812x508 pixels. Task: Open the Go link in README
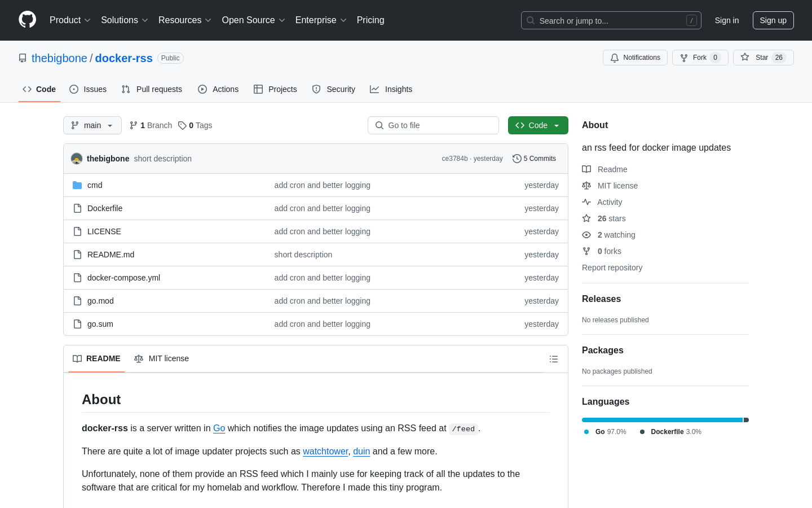(x=219, y=428)
